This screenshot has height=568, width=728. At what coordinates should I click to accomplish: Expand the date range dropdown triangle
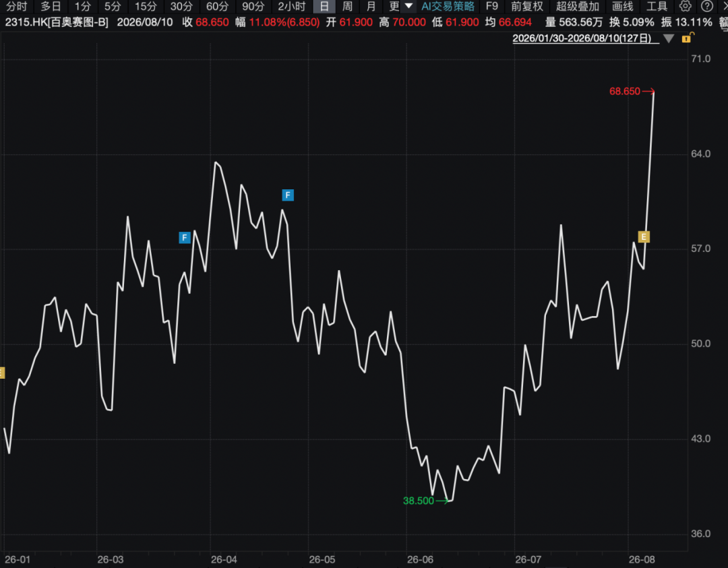coord(669,38)
